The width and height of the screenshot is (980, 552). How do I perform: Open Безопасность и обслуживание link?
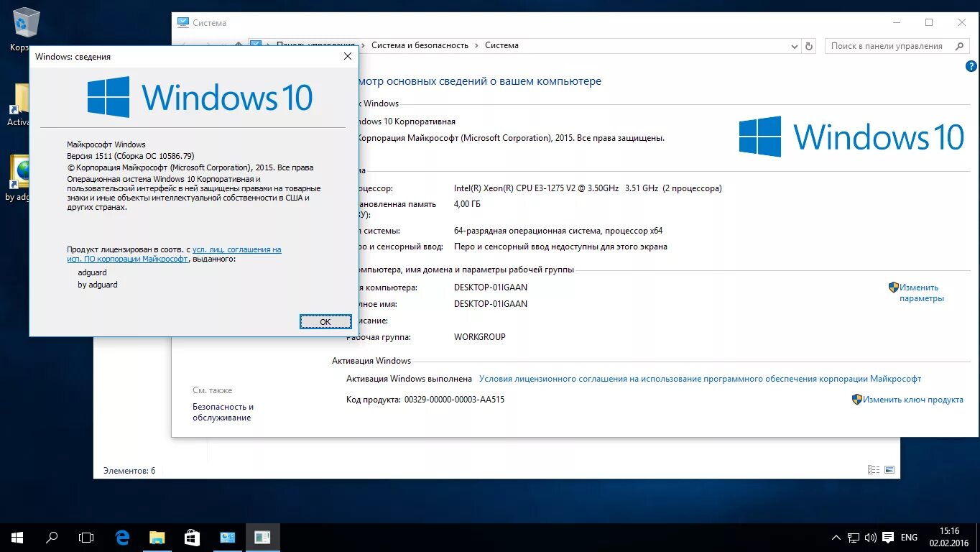(223, 412)
